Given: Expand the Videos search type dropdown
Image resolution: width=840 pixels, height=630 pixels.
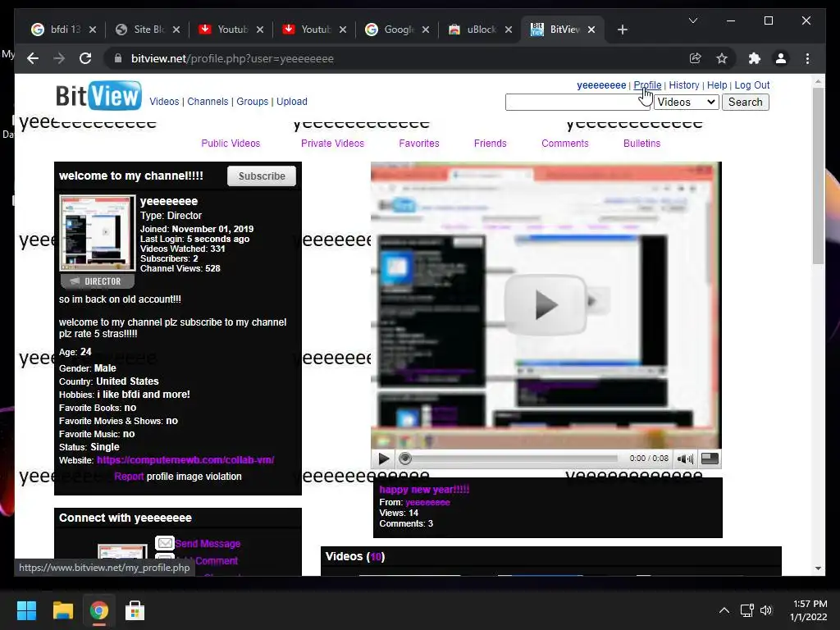Looking at the screenshot, I should click(687, 103).
